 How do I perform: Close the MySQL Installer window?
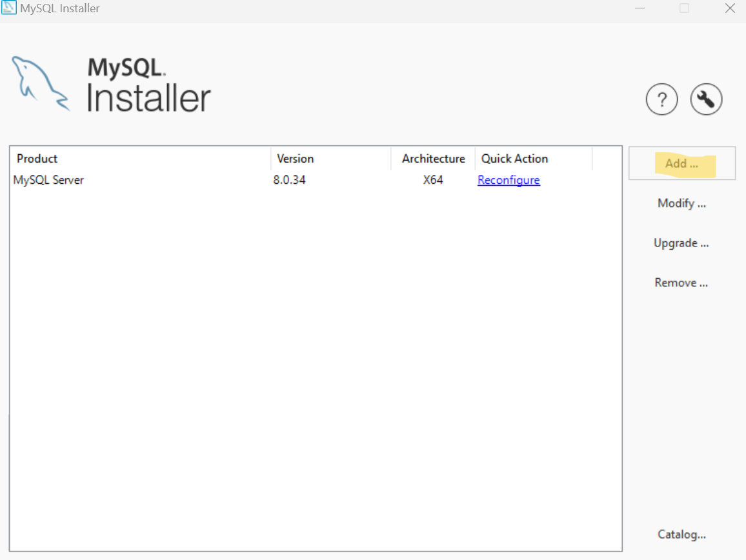click(730, 8)
